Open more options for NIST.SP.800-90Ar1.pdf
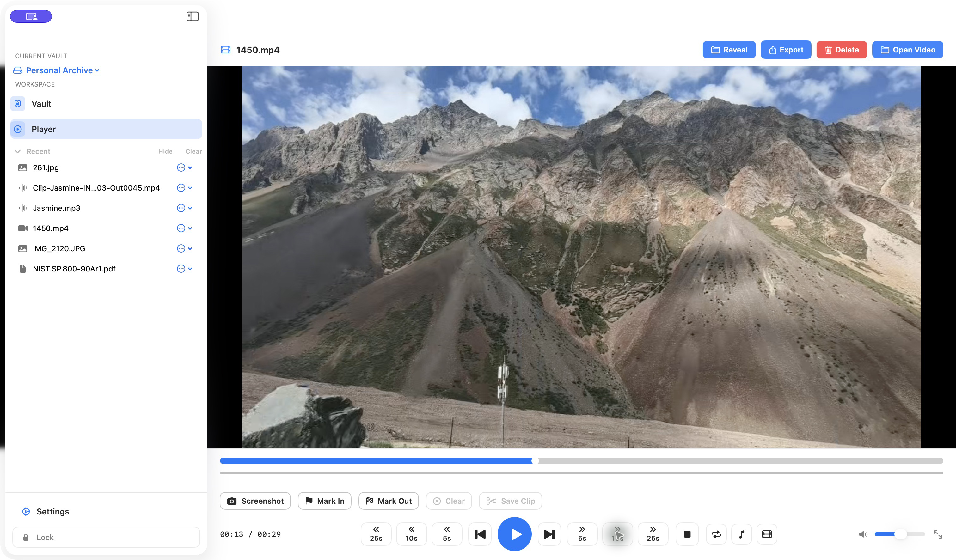This screenshot has width=956, height=560. point(184,269)
